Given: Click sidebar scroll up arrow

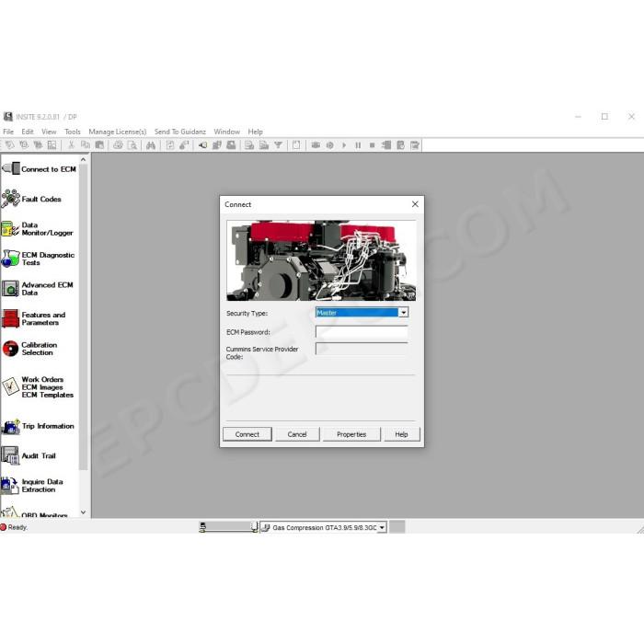Looking at the screenshot, I should pyautogui.click(x=84, y=159).
